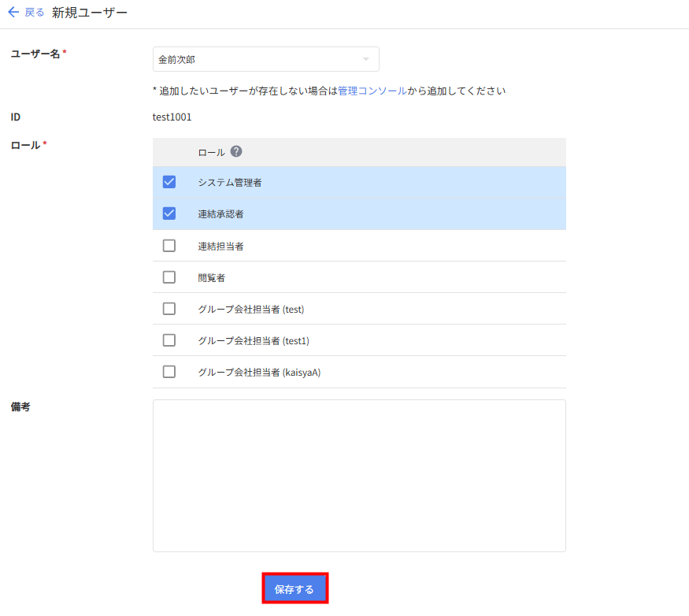The image size is (689, 616).
Task: Check the グループ会社担当者 (test) checkbox
Action: (x=169, y=309)
